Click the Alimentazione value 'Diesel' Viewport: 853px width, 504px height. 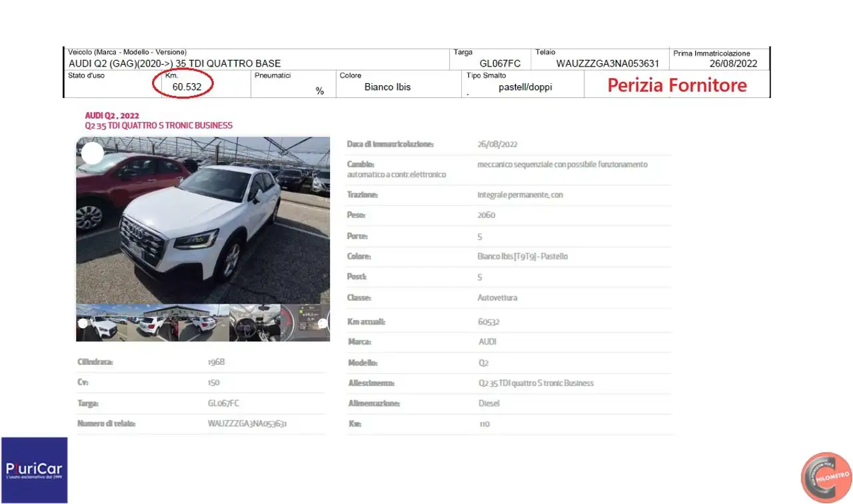[488, 403]
